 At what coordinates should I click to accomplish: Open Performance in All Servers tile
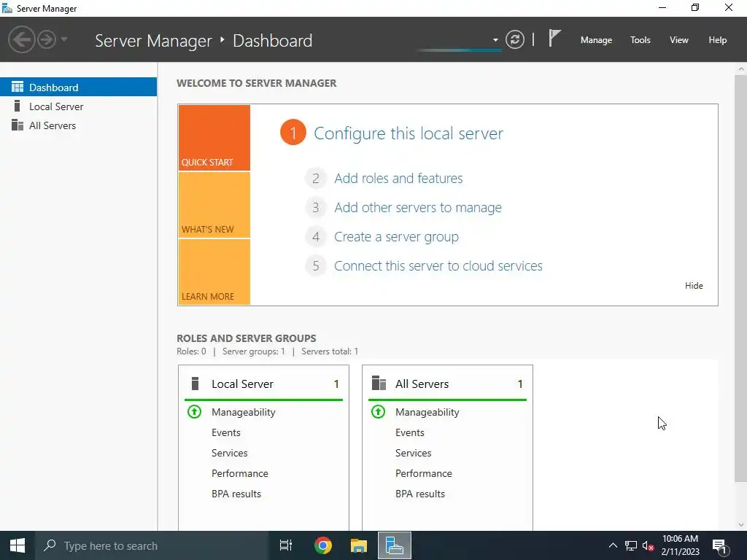coord(424,473)
